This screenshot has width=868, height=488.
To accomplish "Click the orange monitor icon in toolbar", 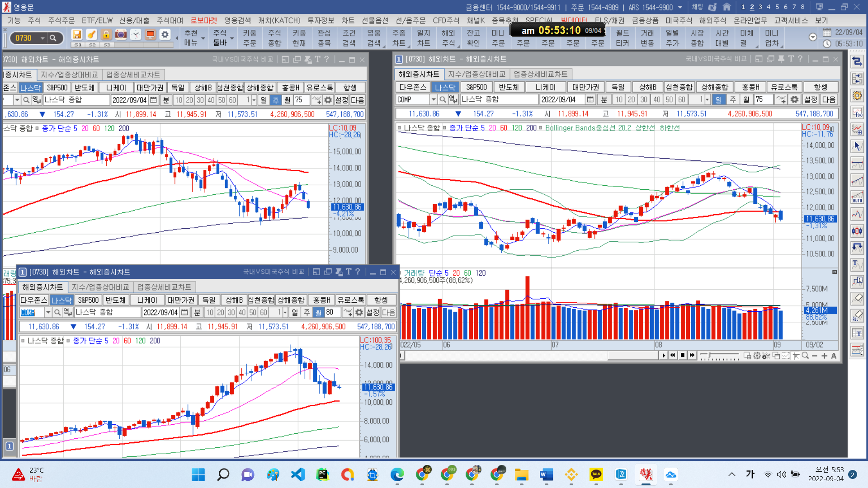I will [150, 35].
